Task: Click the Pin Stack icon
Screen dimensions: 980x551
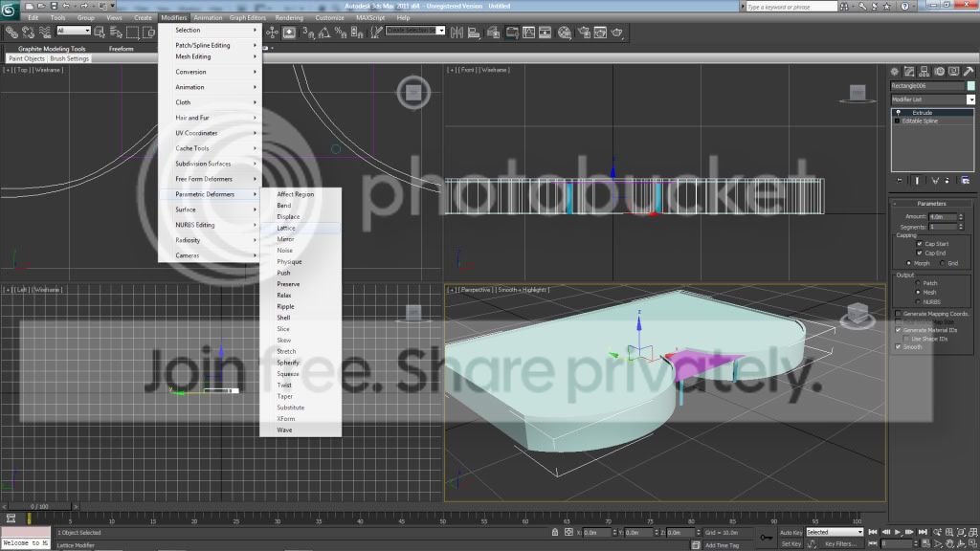Action: point(900,181)
